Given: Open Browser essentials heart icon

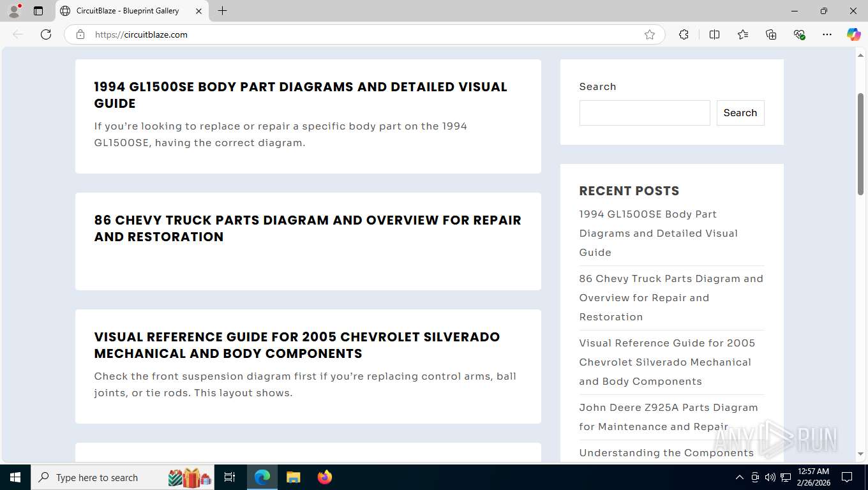Looking at the screenshot, I should tap(799, 34).
